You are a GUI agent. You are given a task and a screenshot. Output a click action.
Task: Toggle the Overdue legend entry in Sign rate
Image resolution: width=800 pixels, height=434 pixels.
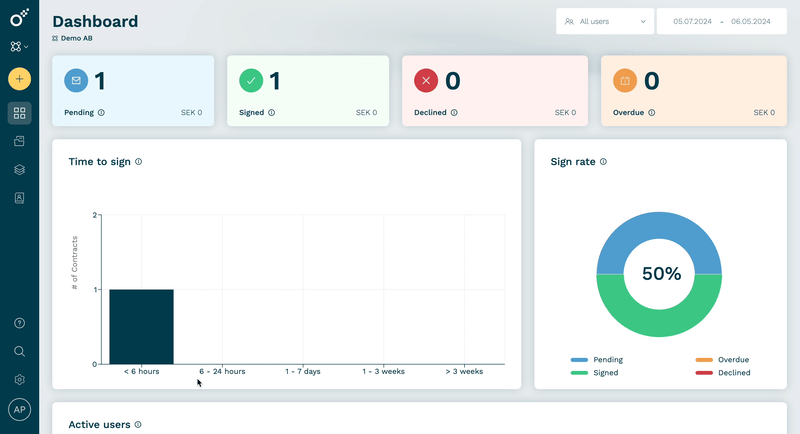pyautogui.click(x=722, y=360)
